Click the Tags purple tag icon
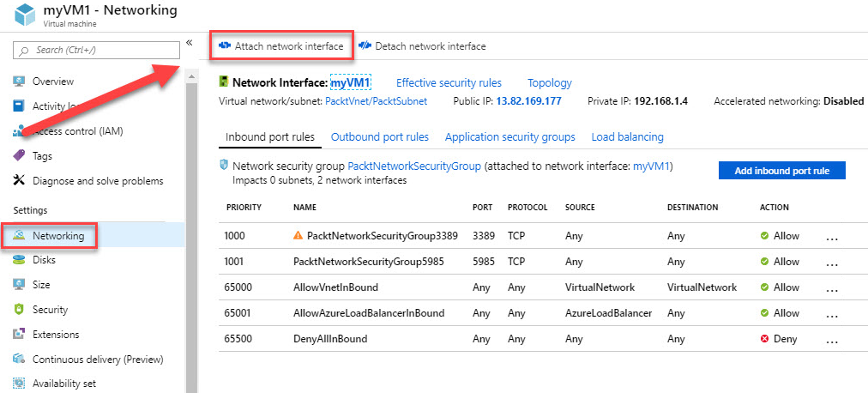 (x=19, y=155)
